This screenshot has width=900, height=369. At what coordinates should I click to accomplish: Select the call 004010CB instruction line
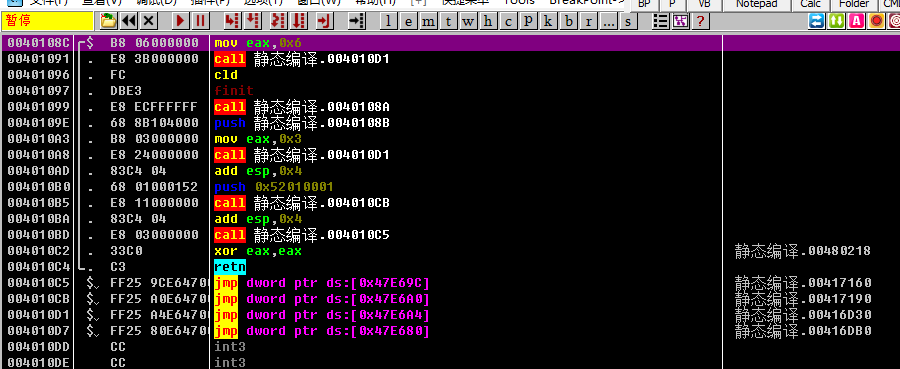[362, 203]
